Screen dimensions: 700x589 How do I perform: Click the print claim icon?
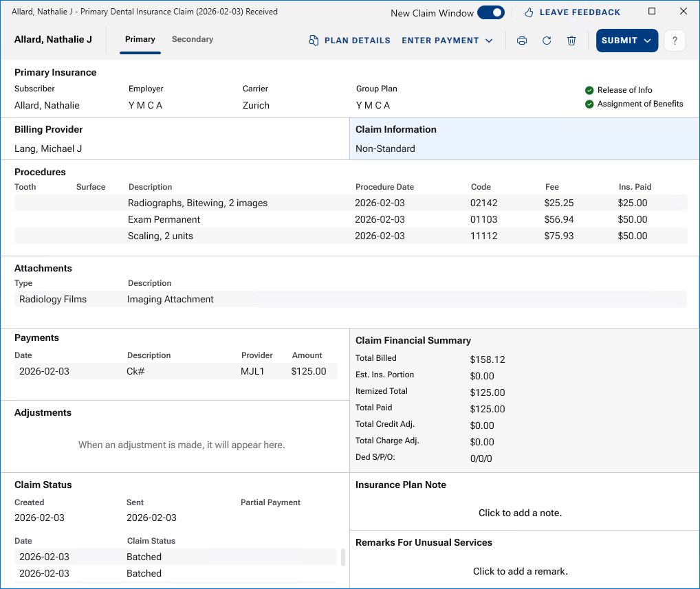click(522, 41)
